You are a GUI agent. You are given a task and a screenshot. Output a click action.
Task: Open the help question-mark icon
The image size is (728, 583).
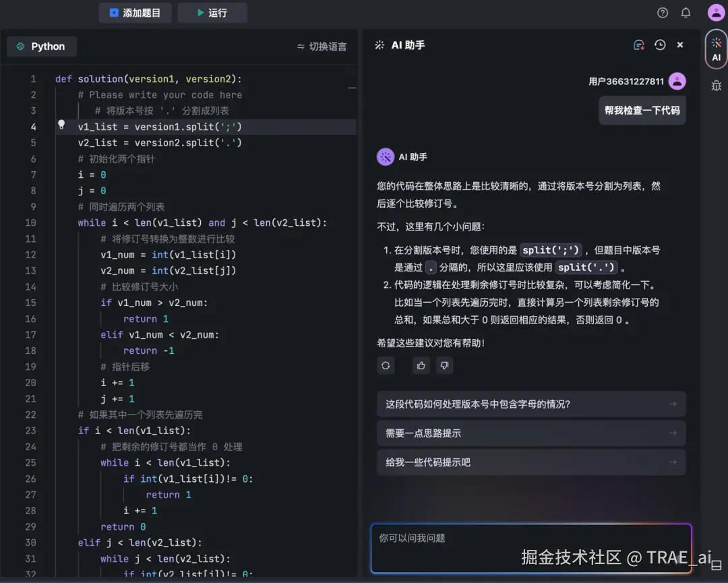pyautogui.click(x=662, y=12)
